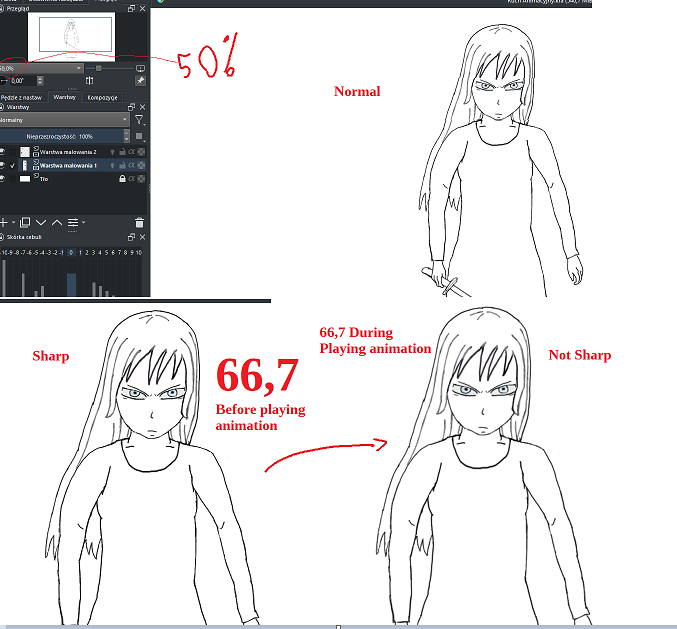Screen dimensions: 677x629
Task: Float the Skórka cebuli docker
Action: tap(132, 237)
